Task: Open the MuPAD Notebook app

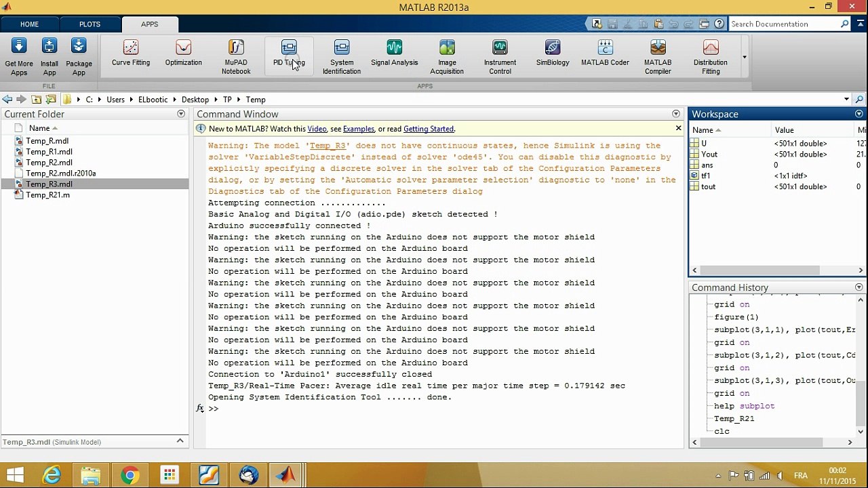Action: (x=236, y=57)
